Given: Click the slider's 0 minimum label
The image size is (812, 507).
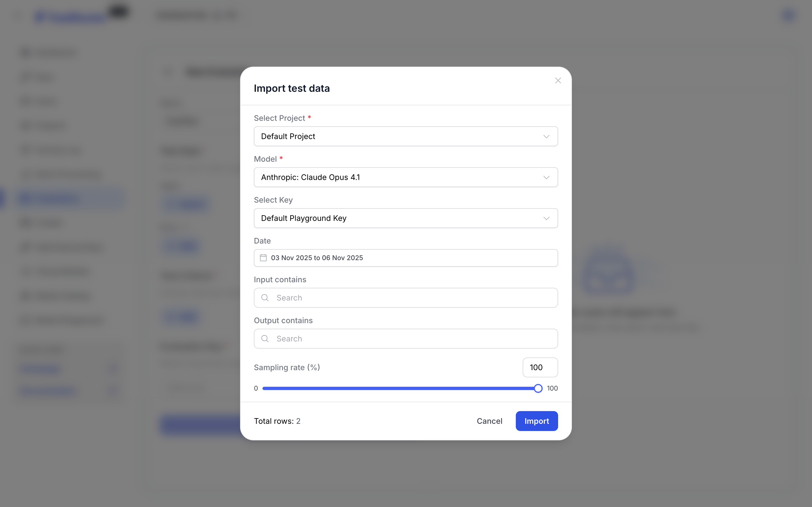Looking at the screenshot, I should click(x=256, y=388).
